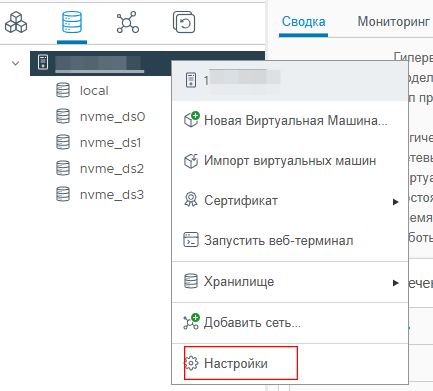
Task: Select the datastores inventory view icon
Action: (72, 22)
